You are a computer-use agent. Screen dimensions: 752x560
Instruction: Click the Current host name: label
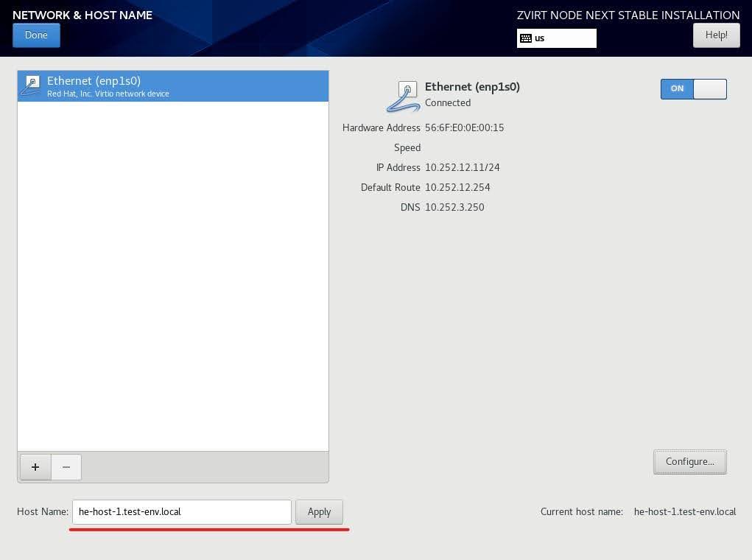[582, 512]
